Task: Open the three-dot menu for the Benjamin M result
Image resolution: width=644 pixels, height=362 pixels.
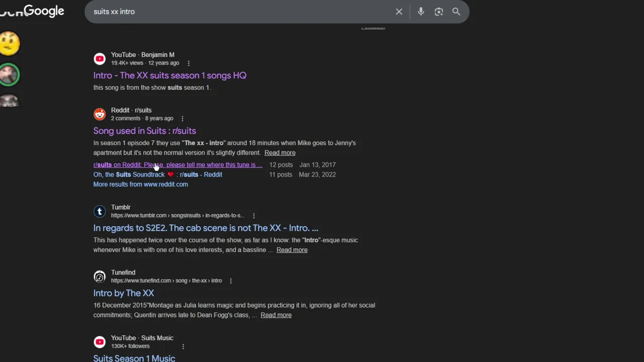Action: tap(189, 63)
